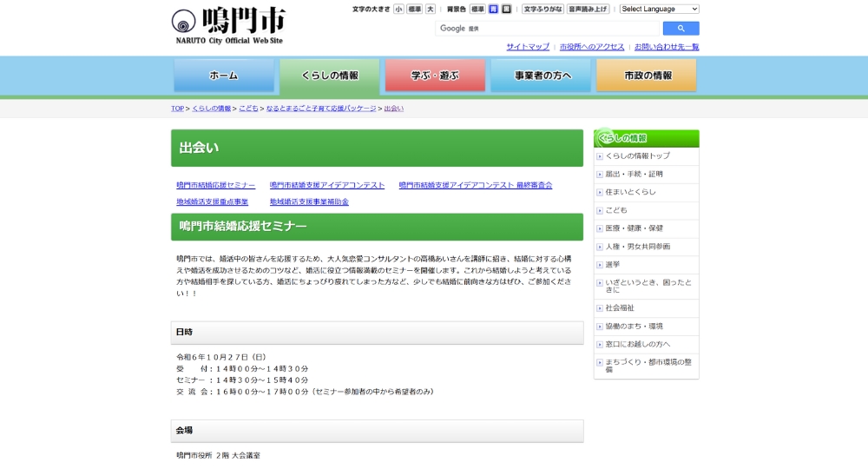The width and height of the screenshot is (868, 469).
Task: Open the 学ぶ・遊ぶ navigation tab
Action: 435,76
